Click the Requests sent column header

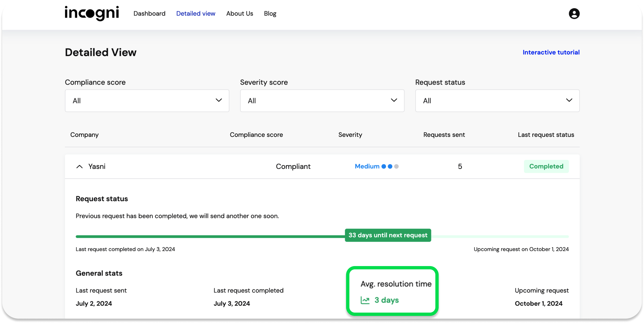click(x=444, y=135)
